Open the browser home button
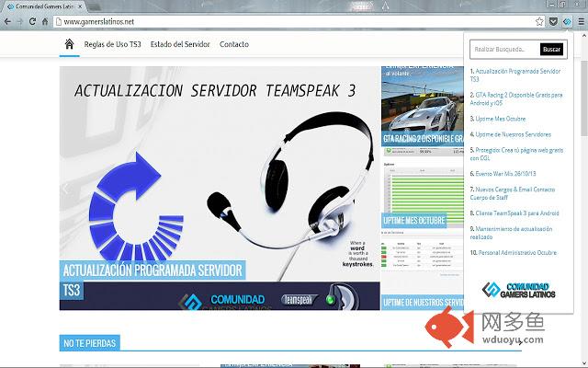The height and width of the screenshot is (368, 588). coord(45,21)
